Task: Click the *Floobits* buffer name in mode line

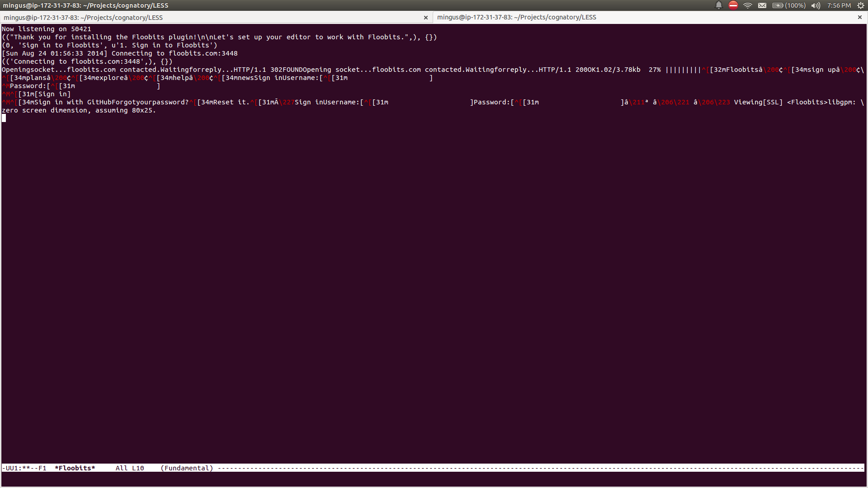Action: (x=75, y=468)
